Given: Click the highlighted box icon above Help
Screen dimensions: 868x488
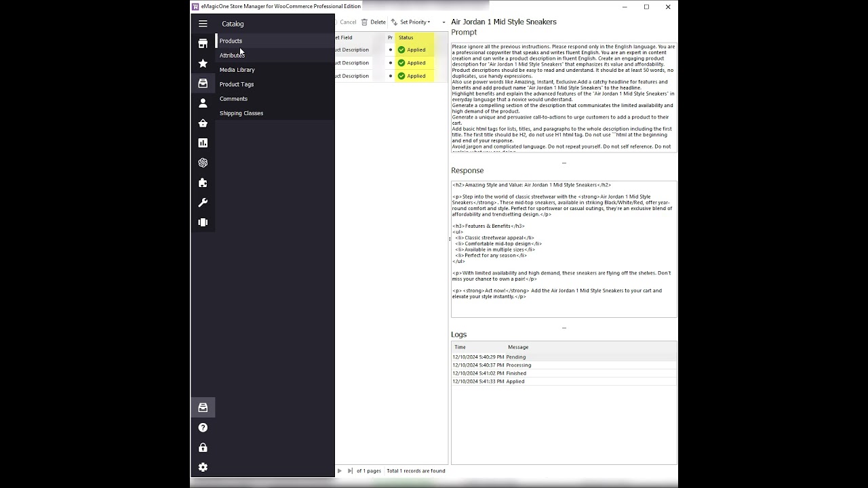Looking at the screenshot, I should 203,407.
